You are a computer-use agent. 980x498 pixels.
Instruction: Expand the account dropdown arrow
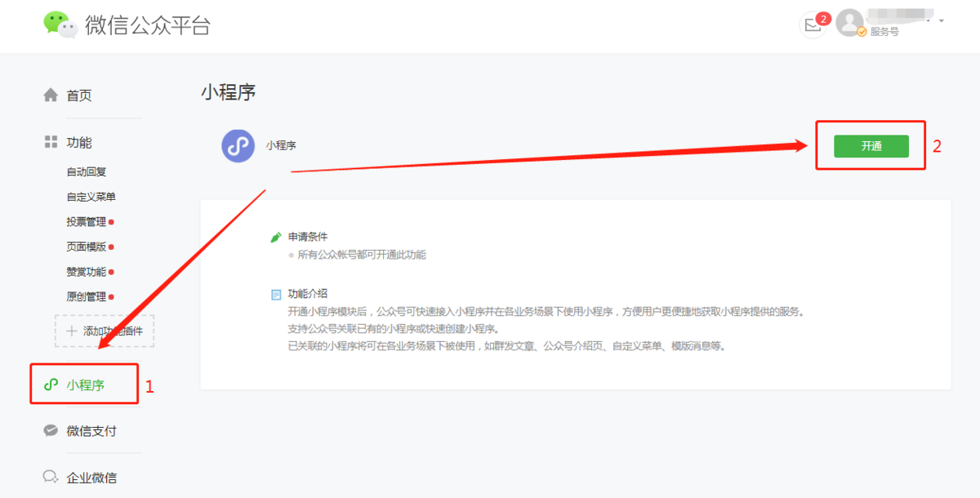click(x=942, y=20)
